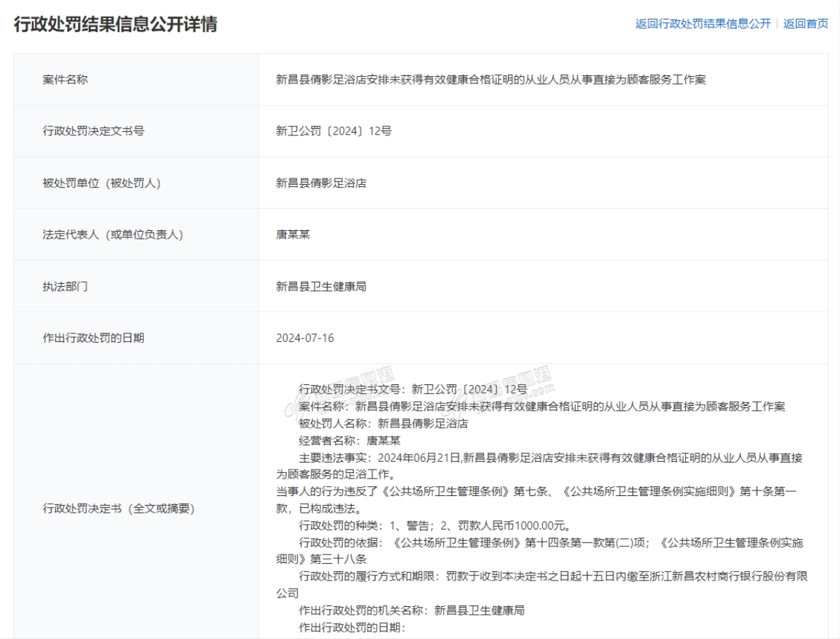Click the 经营者名称：唐某某 line in the decision text
This screenshot has width=840, height=639.
350,440
